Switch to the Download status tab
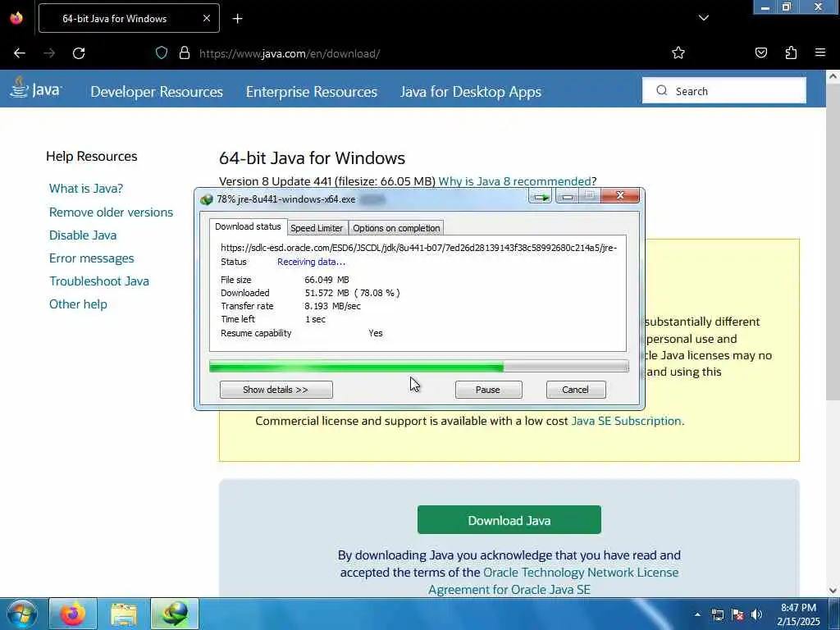Image resolution: width=840 pixels, height=630 pixels. [248, 226]
